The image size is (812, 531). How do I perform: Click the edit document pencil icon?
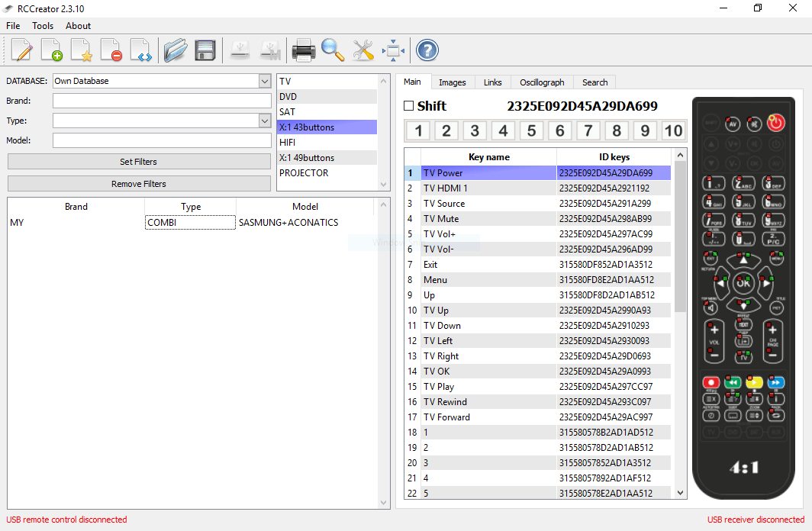click(x=21, y=50)
